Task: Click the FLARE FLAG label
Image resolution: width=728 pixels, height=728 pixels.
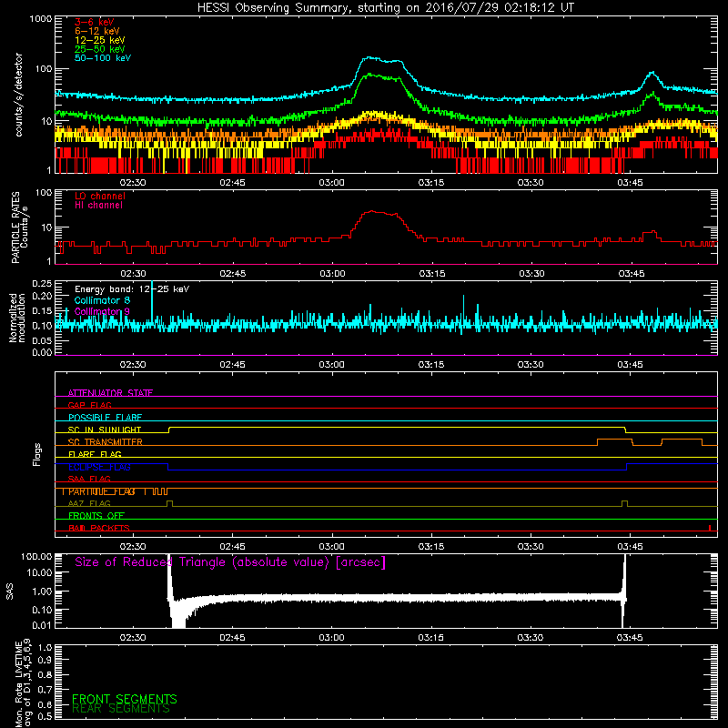Action: [x=95, y=454]
